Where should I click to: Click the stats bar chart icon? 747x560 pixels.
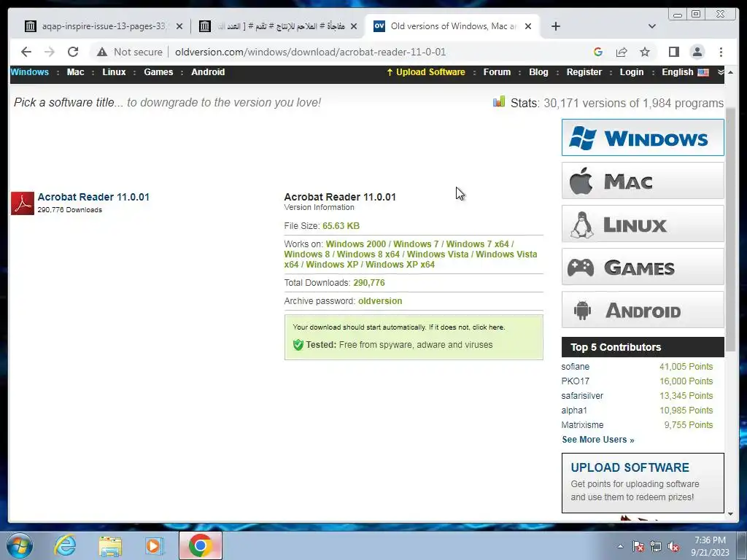click(x=499, y=101)
